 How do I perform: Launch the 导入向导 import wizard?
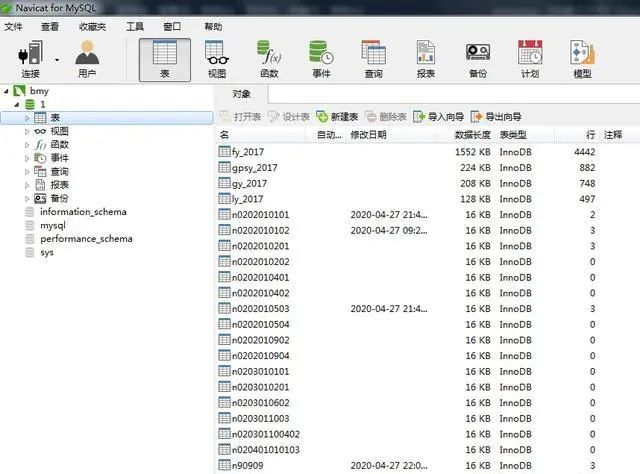[439, 117]
